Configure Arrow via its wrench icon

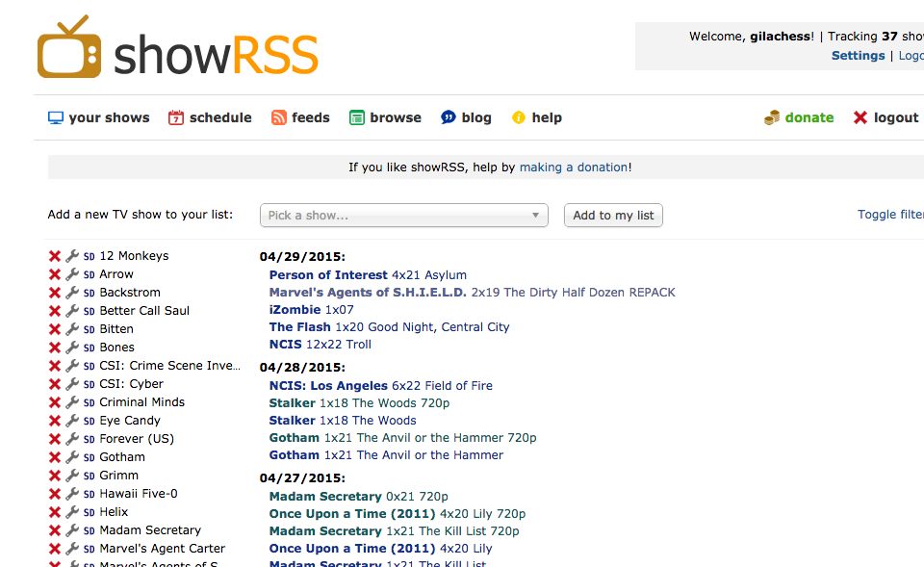tap(72, 274)
